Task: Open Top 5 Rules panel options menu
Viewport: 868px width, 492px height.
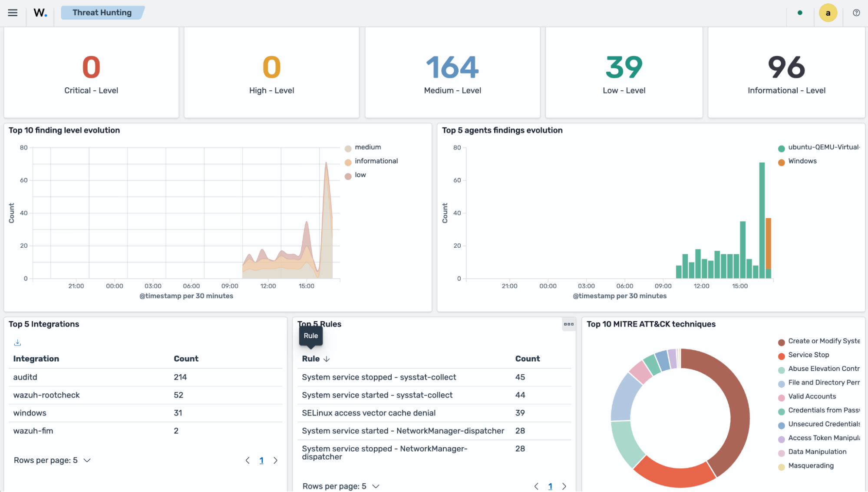Action: [568, 324]
